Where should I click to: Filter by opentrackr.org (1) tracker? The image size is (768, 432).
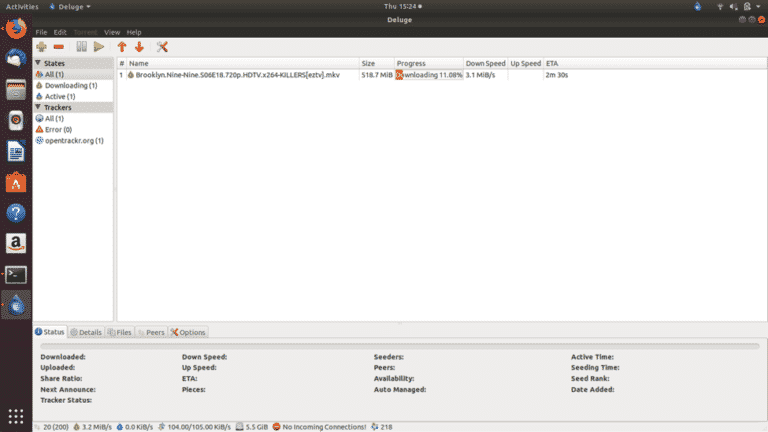click(x=73, y=141)
